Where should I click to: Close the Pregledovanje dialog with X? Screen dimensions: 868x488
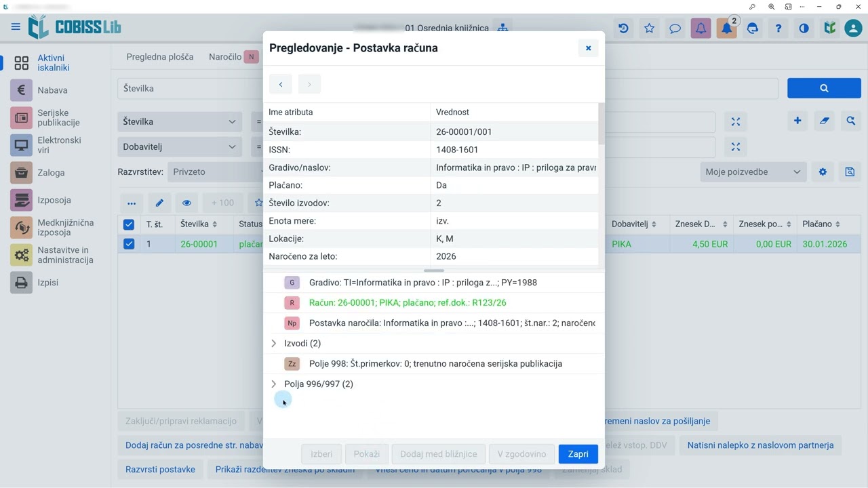coord(589,48)
